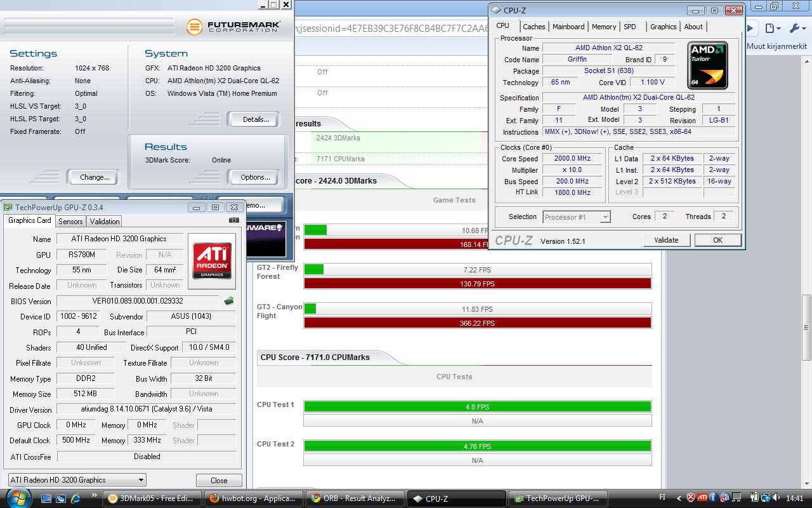Open the ATI Radeon HD 3200 graphics dropdown
The image size is (812, 508).
[77, 480]
